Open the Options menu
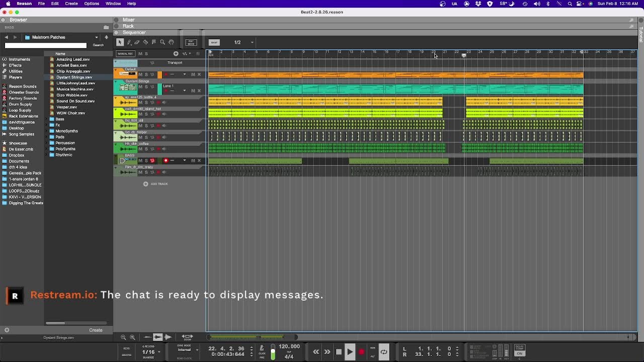Image resolution: width=644 pixels, height=362 pixels. (x=92, y=4)
